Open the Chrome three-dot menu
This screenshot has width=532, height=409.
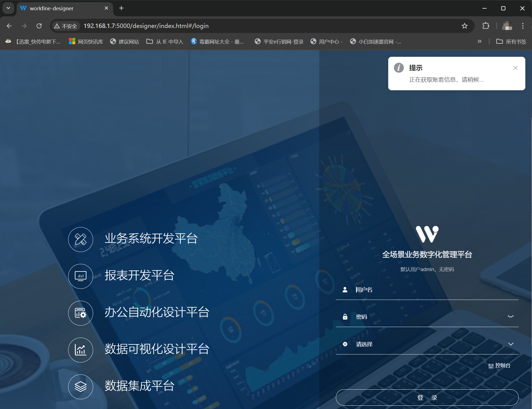coord(523,26)
